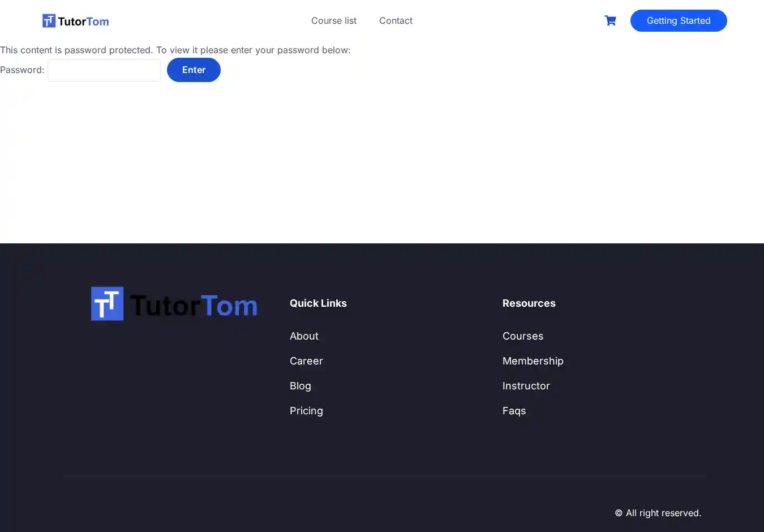764x532 pixels.
Task: Open the Course list menu item
Action: point(333,21)
